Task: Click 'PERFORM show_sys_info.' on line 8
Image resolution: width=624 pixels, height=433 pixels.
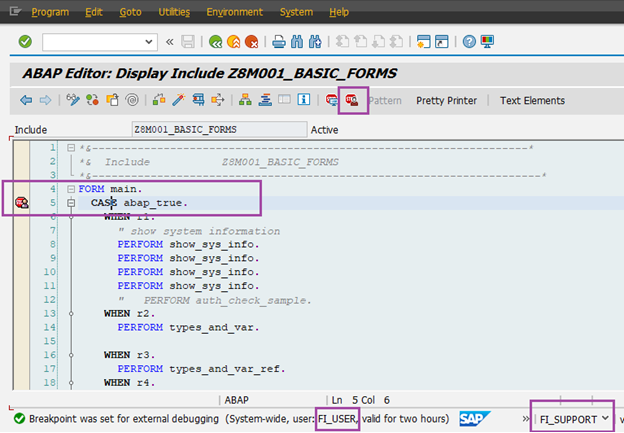Action: (x=188, y=244)
